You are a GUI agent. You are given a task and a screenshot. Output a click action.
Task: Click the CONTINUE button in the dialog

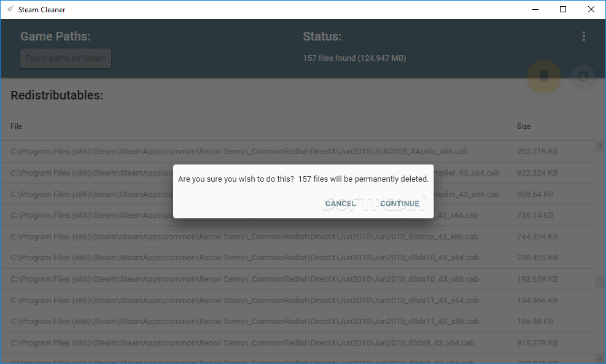399,204
